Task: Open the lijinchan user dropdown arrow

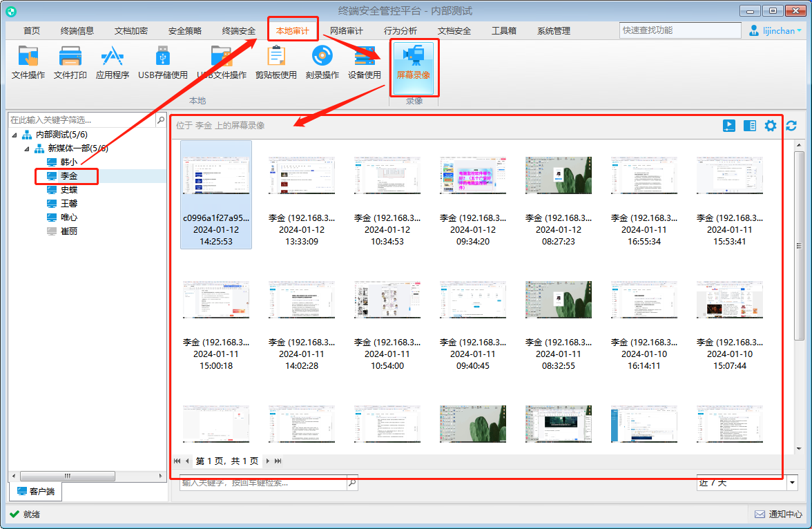Action: click(x=799, y=30)
